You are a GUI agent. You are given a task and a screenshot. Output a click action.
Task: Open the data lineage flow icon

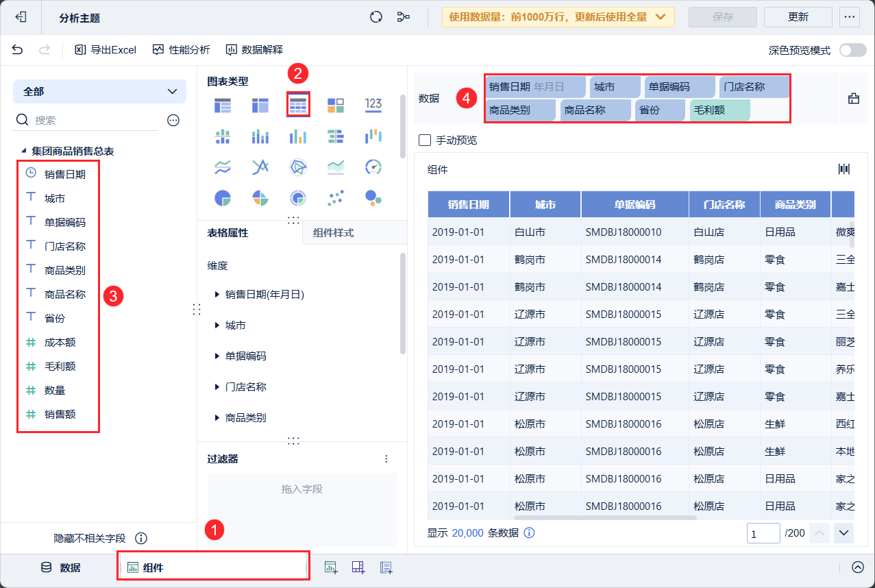pyautogui.click(x=404, y=17)
